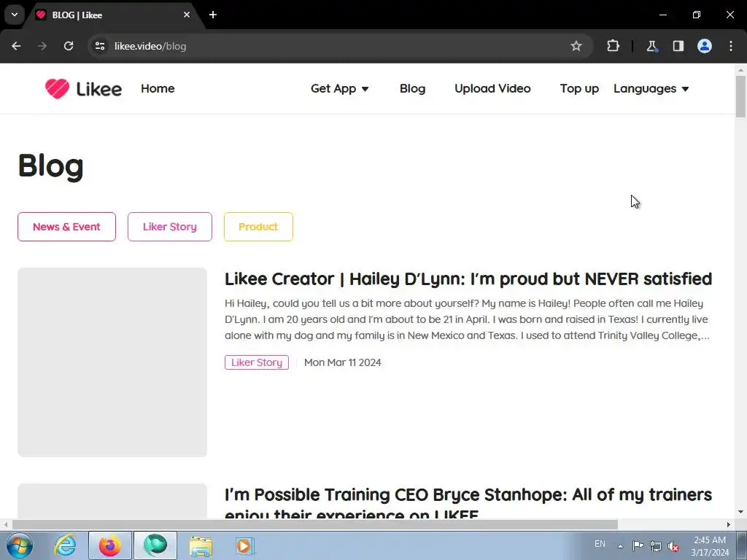Viewport: 747px width, 560px height.
Task: Click the vertical scrollbar thumb
Action: pos(740,96)
